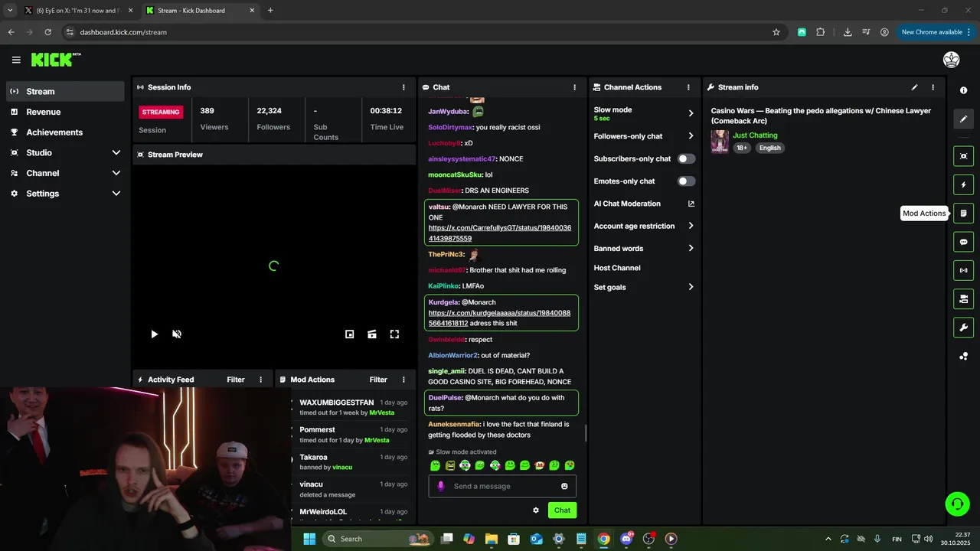Open Session Info options menu

tap(403, 87)
